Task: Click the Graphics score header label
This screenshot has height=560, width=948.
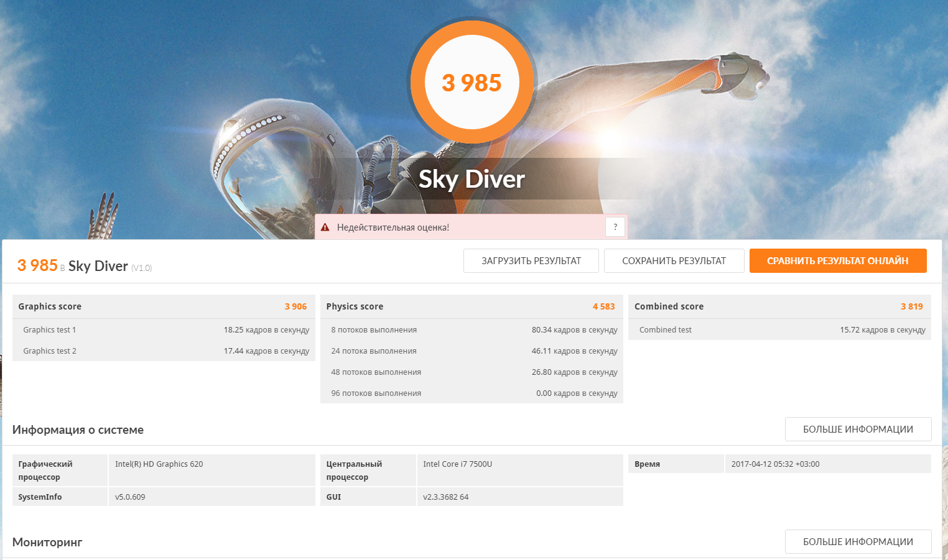Action: tap(50, 306)
